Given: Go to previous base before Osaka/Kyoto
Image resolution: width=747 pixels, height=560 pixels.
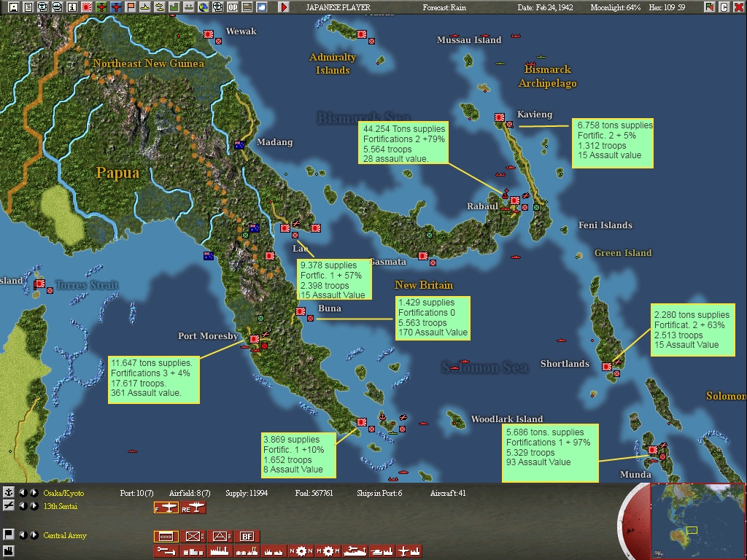Looking at the screenshot, I should click(x=23, y=492).
